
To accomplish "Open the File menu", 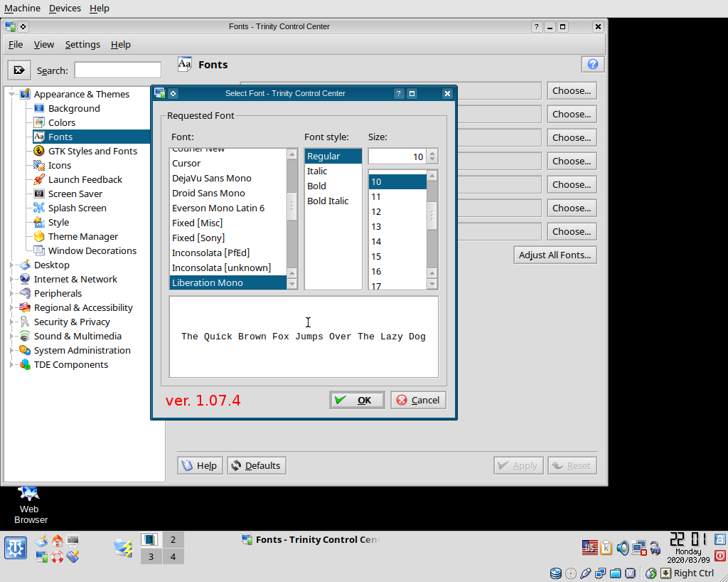I will click(16, 45).
